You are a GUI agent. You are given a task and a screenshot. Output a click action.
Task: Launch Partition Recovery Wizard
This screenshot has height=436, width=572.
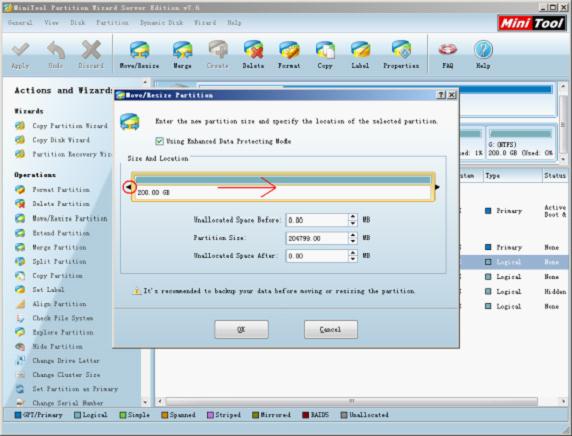click(x=63, y=154)
